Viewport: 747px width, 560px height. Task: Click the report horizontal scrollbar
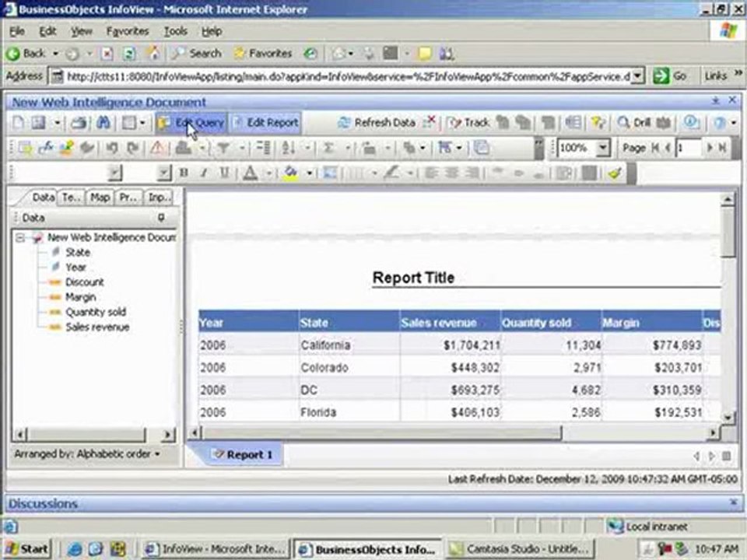[x=381, y=433]
